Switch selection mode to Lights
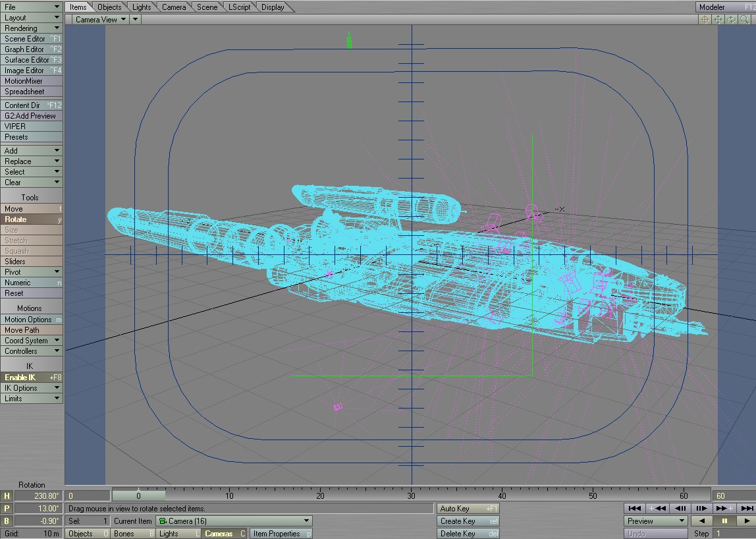 pyautogui.click(x=178, y=534)
